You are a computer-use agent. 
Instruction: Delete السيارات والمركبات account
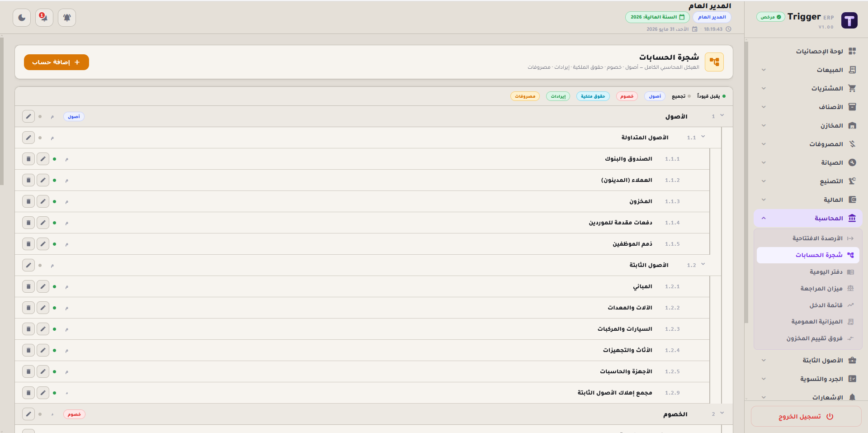28,329
